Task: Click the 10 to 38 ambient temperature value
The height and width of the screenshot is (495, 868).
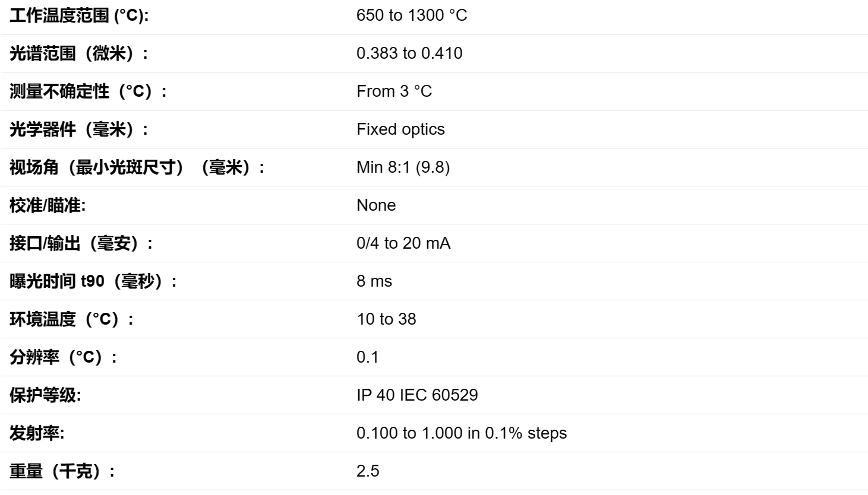Action: coord(386,319)
